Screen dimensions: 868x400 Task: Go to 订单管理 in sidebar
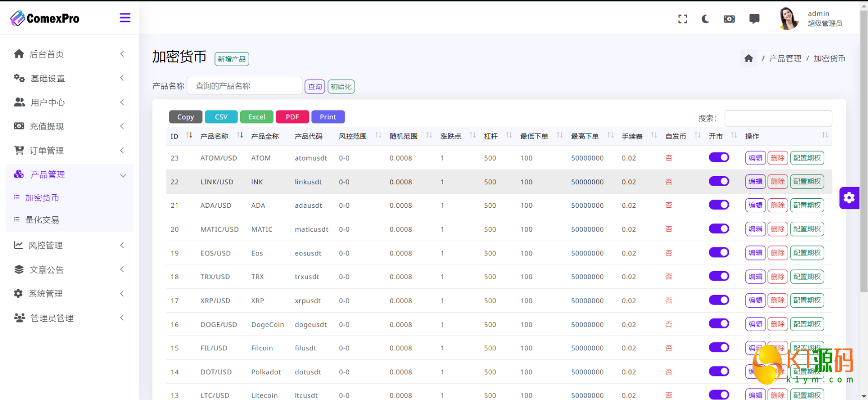(x=47, y=151)
